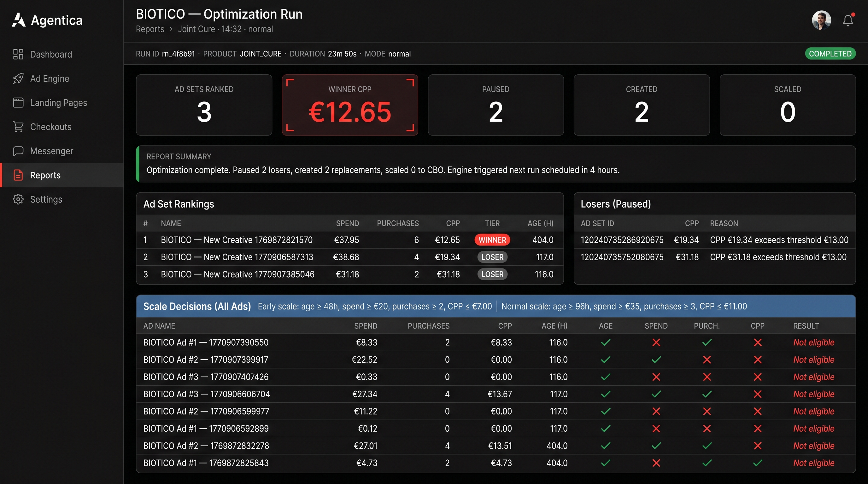Screen dimensions: 868x484
Task: Open the user profile avatar
Action: click(x=822, y=20)
